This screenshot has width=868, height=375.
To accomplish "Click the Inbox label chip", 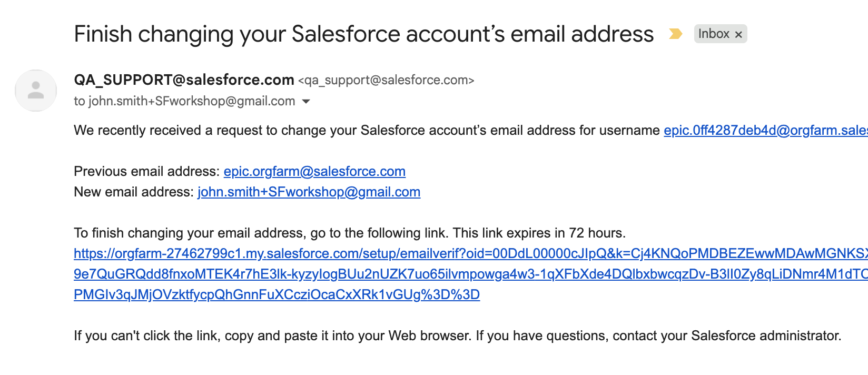I will pos(713,34).
